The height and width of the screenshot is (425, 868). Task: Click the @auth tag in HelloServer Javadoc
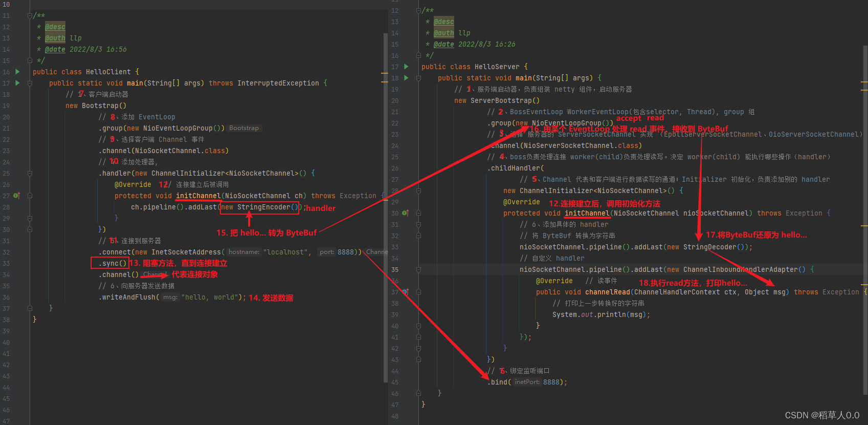[x=444, y=33]
